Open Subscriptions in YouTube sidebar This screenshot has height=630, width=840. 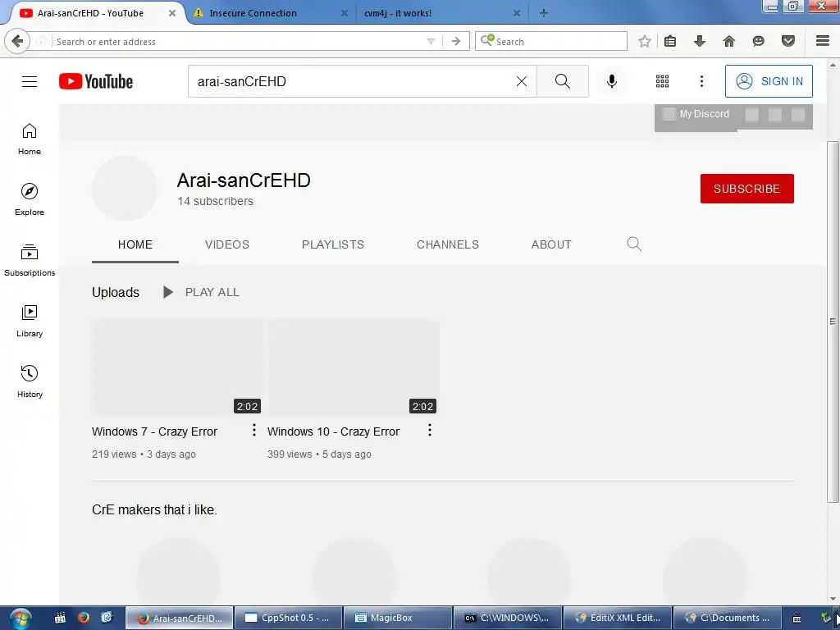[x=30, y=260]
